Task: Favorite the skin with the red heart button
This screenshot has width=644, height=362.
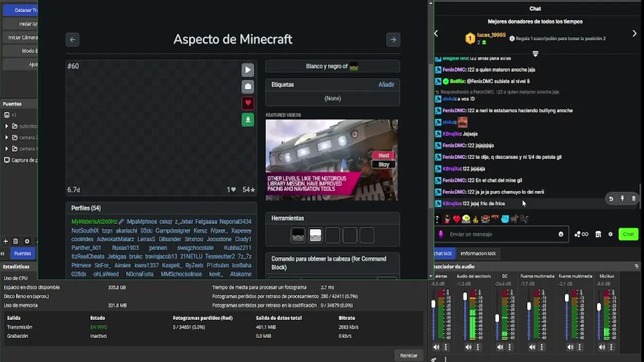Action: (248, 103)
